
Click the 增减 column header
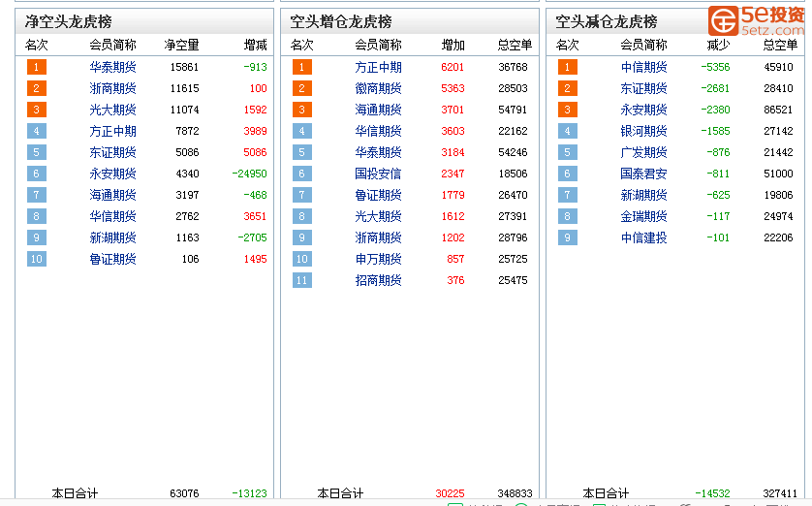[255, 45]
